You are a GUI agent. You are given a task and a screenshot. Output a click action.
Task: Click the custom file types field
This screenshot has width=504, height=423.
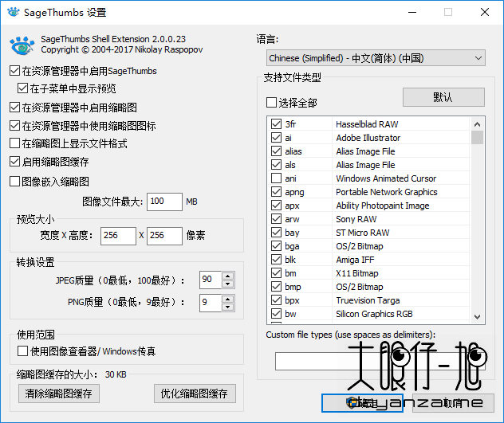click(x=380, y=361)
